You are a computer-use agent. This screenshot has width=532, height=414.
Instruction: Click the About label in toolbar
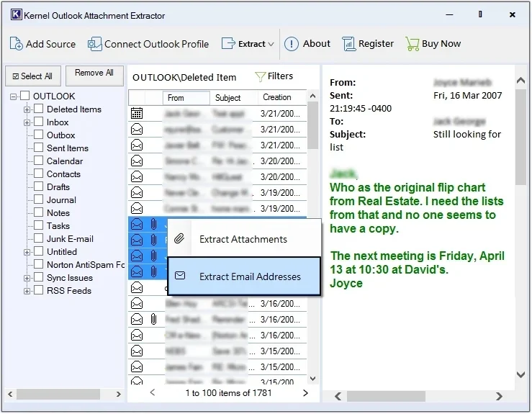317,43
